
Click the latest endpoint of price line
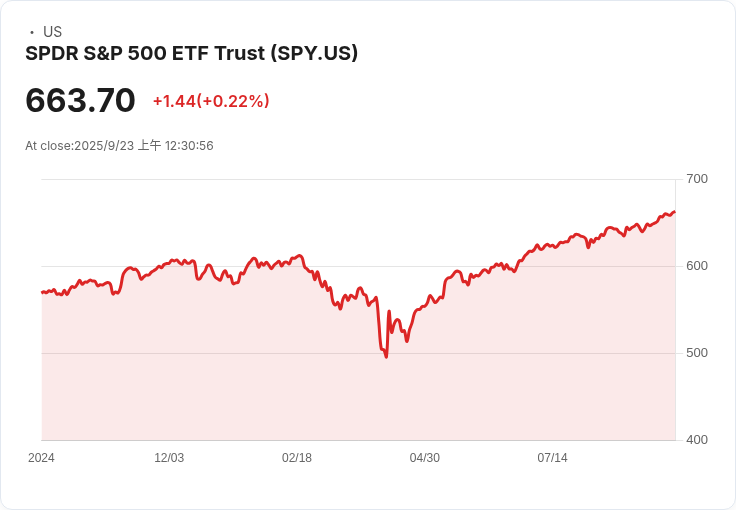click(x=675, y=212)
